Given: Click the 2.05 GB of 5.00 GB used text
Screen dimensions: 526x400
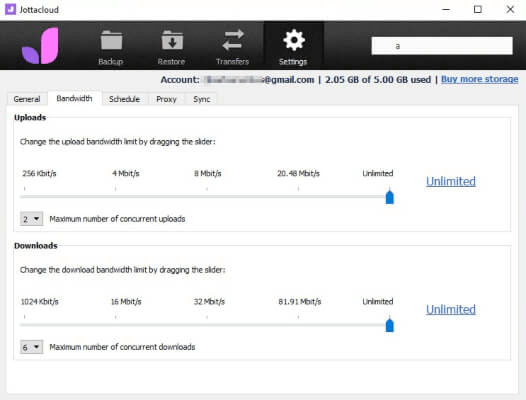Looking at the screenshot, I should tap(378, 80).
